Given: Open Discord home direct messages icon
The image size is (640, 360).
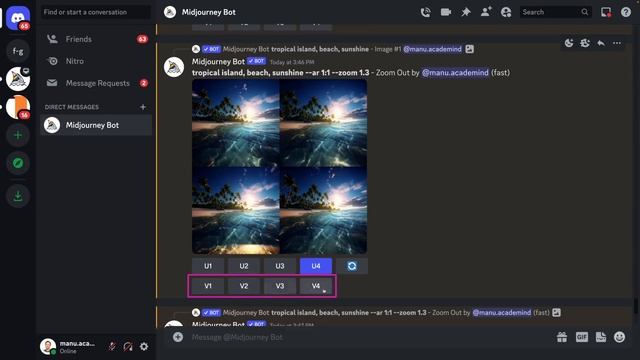Looking at the screenshot, I should point(18,18).
